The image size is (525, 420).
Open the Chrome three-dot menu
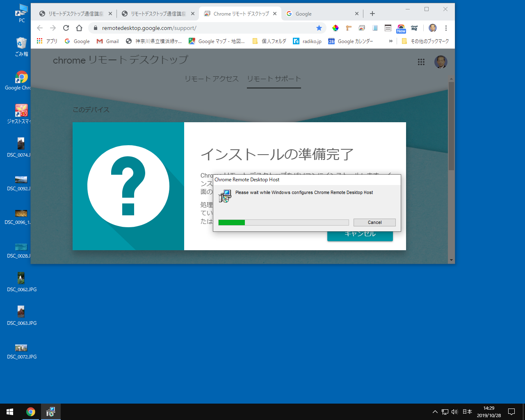[446, 28]
